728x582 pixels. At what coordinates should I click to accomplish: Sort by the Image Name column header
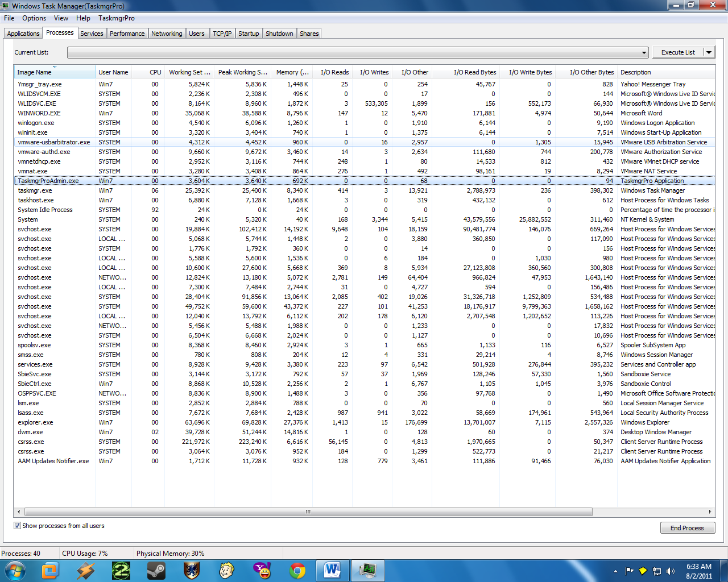pyautogui.click(x=55, y=72)
